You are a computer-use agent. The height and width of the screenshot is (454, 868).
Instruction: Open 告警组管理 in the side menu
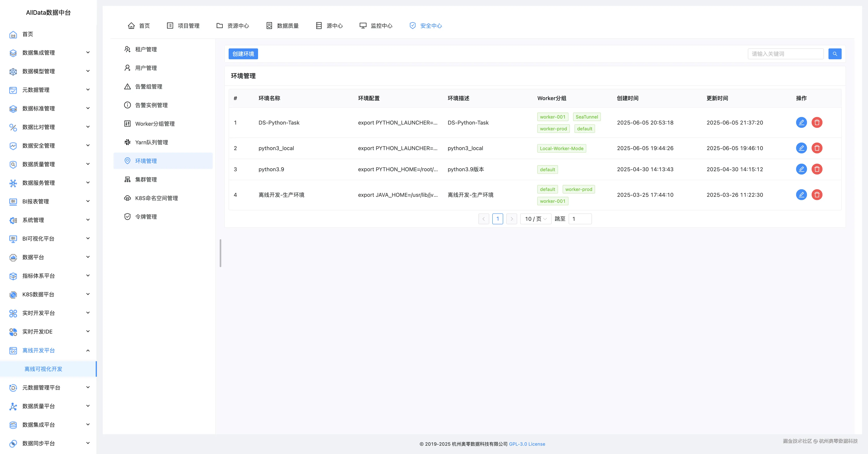(x=149, y=87)
